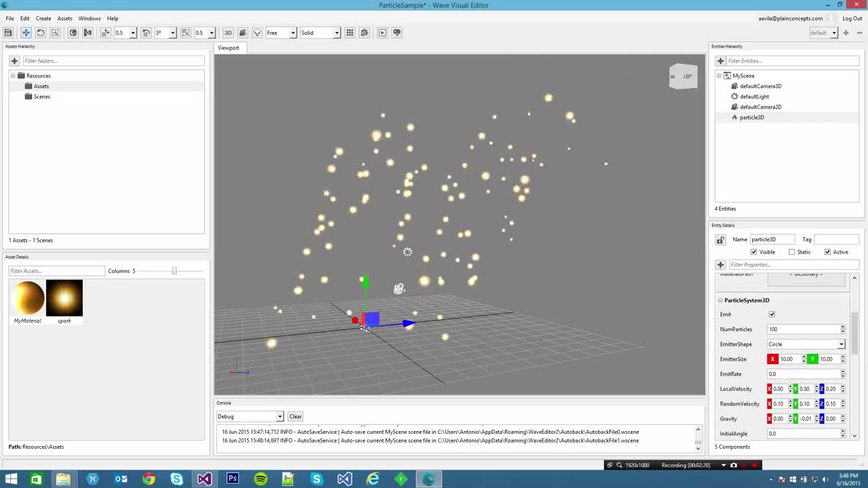The image size is (868, 488).
Task: Click the Log Out link
Action: [852, 18]
